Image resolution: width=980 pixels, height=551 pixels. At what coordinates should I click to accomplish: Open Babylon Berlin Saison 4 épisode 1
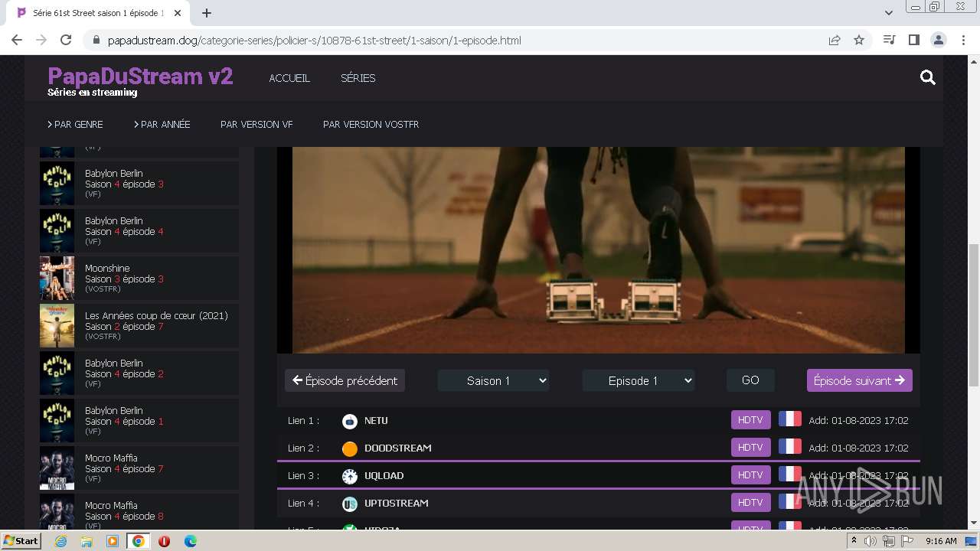tap(139, 421)
